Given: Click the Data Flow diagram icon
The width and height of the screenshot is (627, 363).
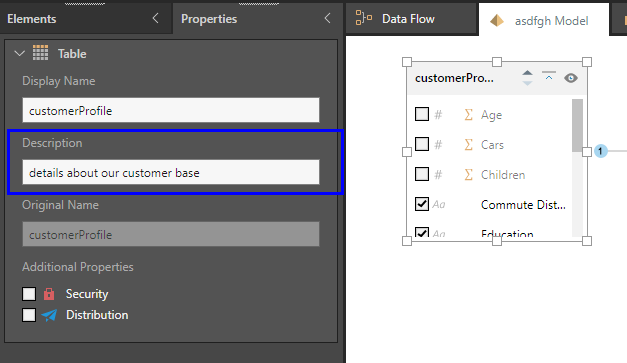Looking at the screenshot, I should (363, 18).
